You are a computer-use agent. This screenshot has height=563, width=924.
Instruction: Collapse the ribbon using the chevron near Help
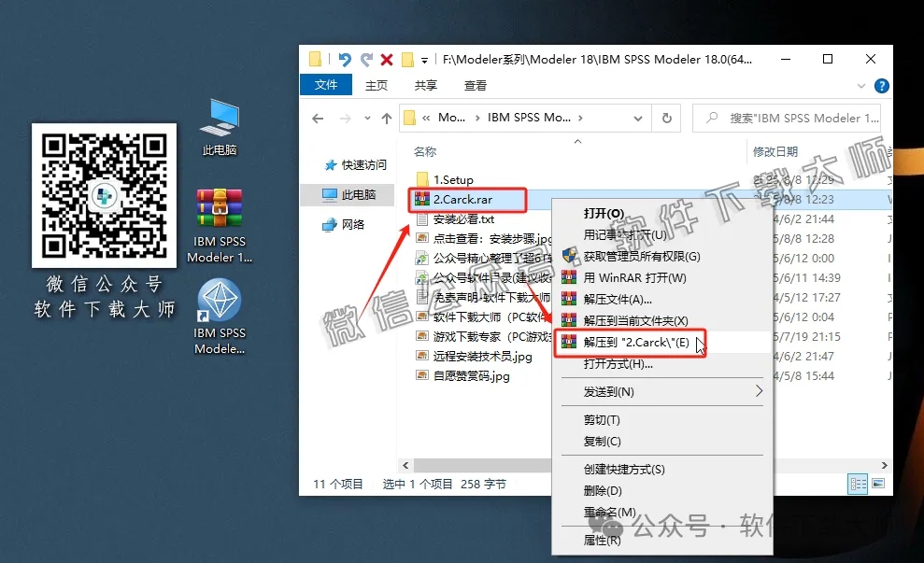click(x=860, y=85)
